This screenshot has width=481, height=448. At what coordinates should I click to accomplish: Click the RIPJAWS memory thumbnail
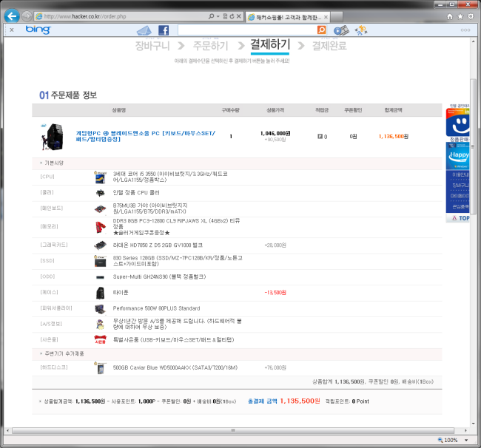(101, 227)
